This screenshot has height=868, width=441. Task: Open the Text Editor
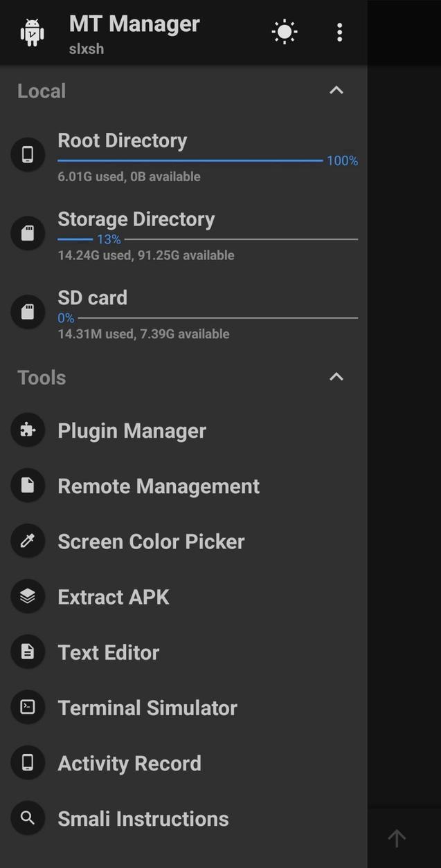pyautogui.click(x=108, y=652)
